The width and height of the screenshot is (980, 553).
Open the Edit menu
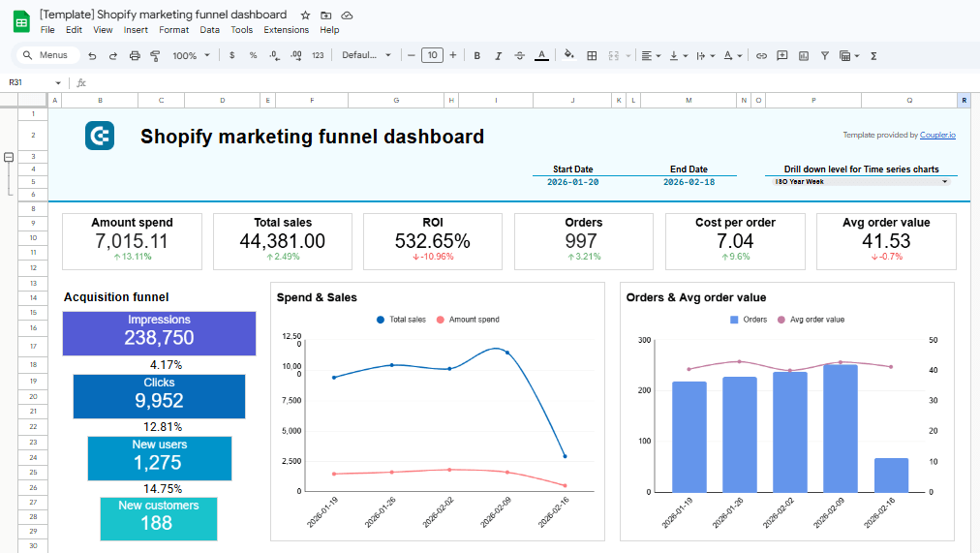(x=74, y=29)
